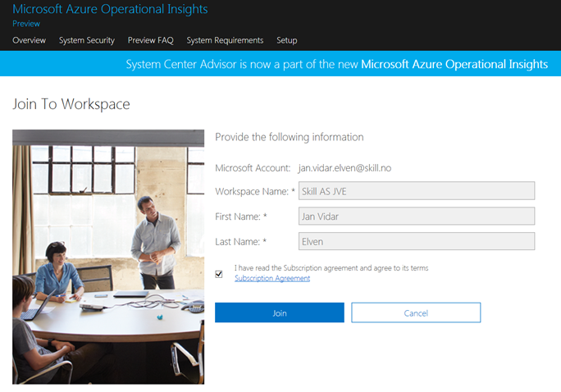Click the Join button
Viewport: 561px width, 392px height.
(x=280, y=312)
